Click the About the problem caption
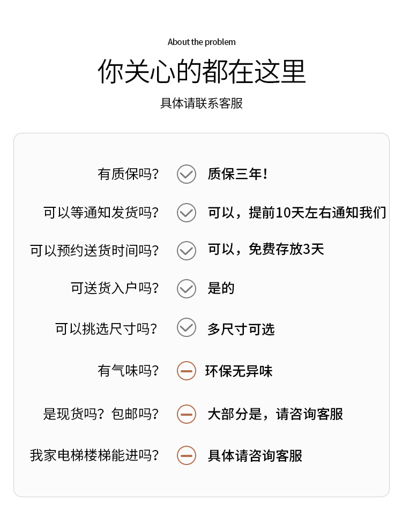402x532 pixels. click(202, 42)
